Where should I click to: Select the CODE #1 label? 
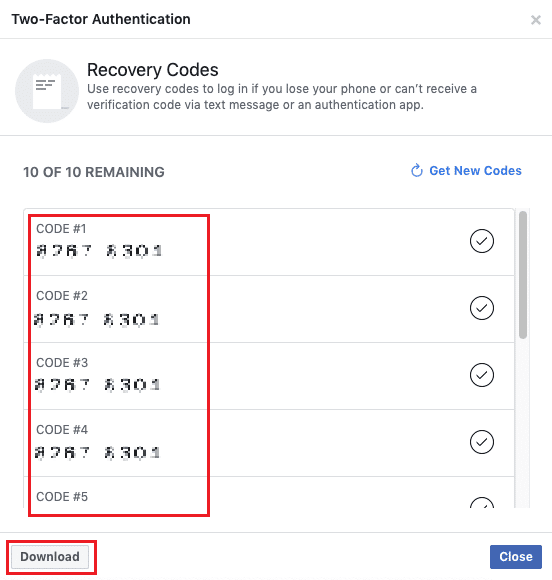61,229
